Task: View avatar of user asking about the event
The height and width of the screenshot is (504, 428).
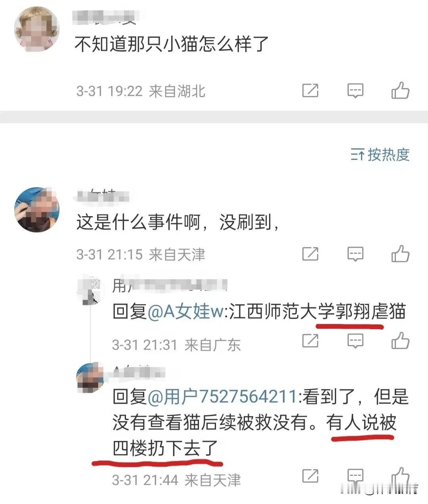Action: pos(36,210)
